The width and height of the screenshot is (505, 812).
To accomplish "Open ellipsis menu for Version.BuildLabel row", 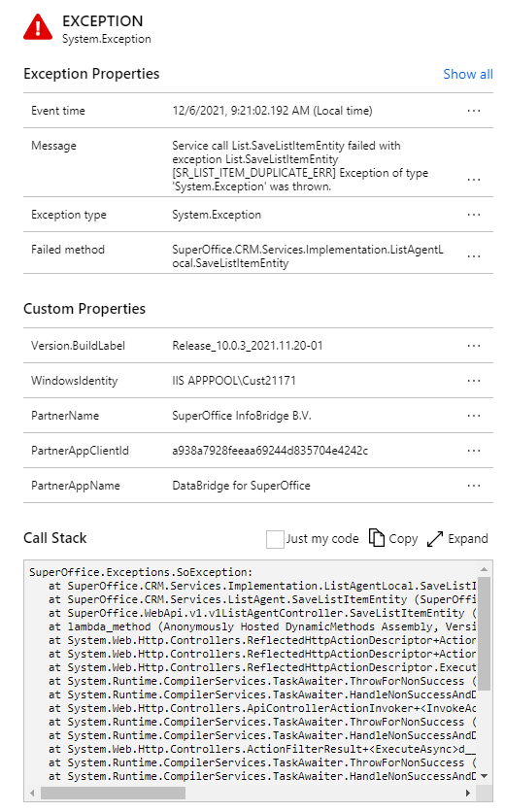I will (473, 346).
